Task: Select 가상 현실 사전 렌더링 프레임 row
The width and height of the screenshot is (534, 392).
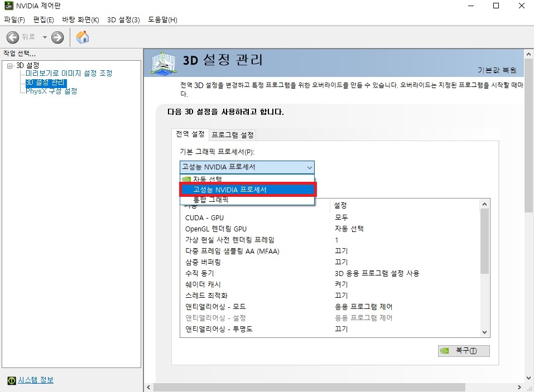Action: tap(330, 240)
